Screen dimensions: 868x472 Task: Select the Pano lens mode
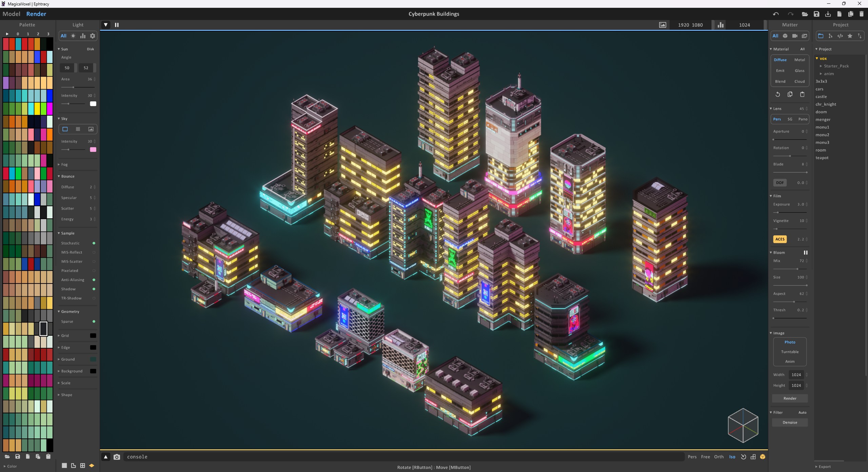tap(803, 119)
